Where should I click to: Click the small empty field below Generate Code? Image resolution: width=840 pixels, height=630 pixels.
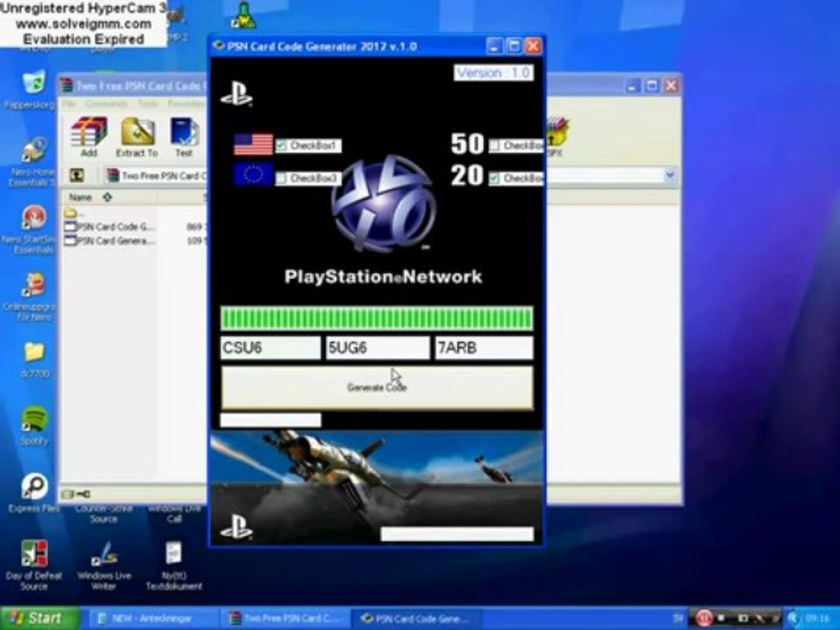click(x=270, y=420)
